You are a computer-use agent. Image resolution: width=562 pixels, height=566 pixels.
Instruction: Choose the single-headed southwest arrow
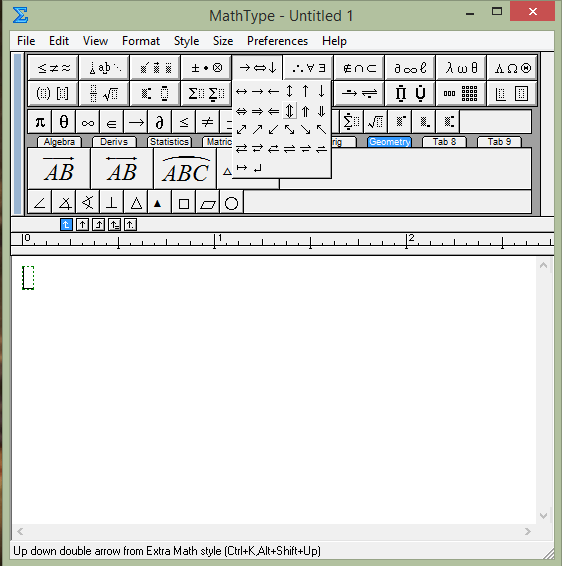coord(274,130)
